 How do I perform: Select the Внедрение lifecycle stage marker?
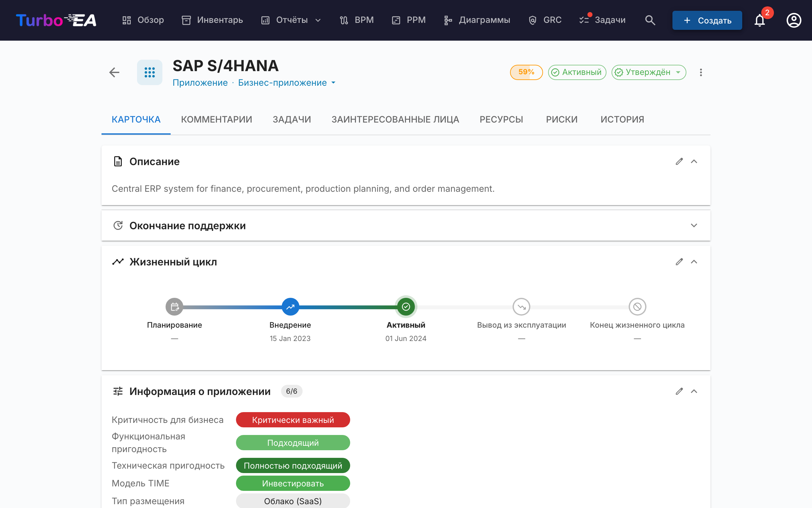[290, 307]
